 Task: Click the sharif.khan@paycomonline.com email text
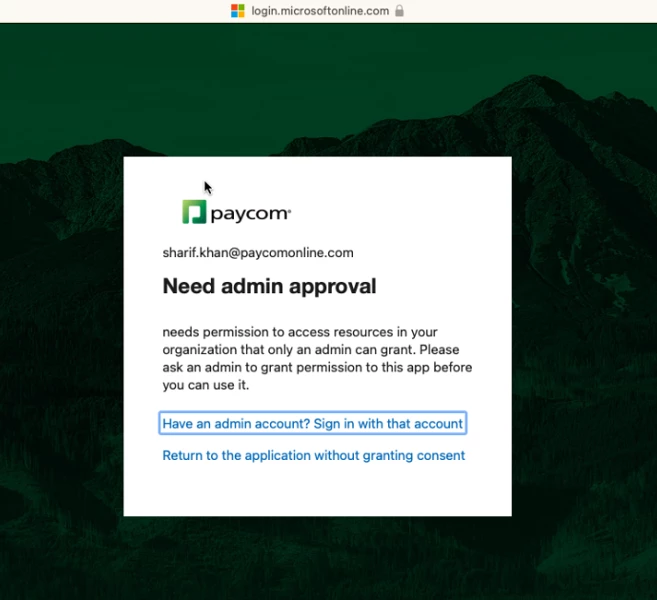pos(258,253)
